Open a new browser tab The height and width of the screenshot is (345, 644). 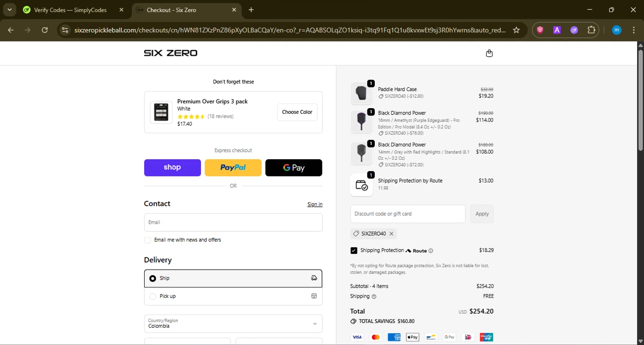coord(251,10)
